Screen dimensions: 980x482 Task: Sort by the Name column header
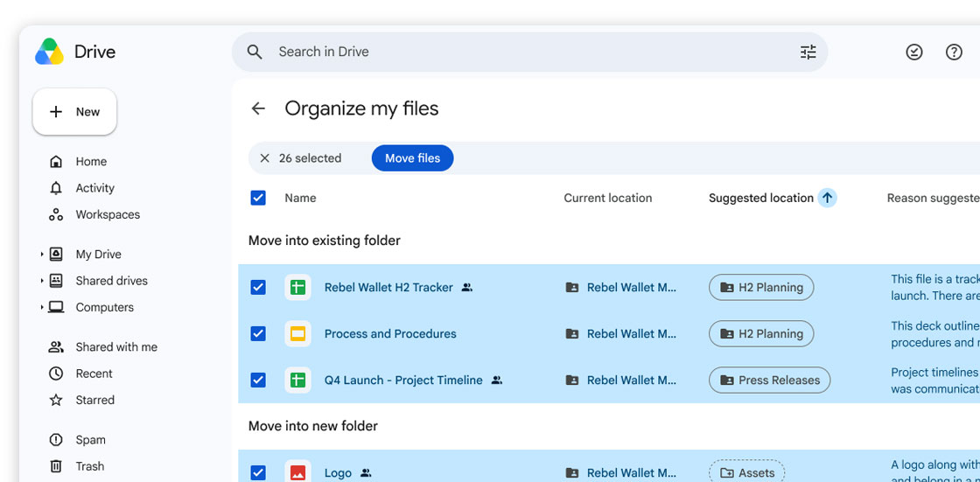[301, 199]
